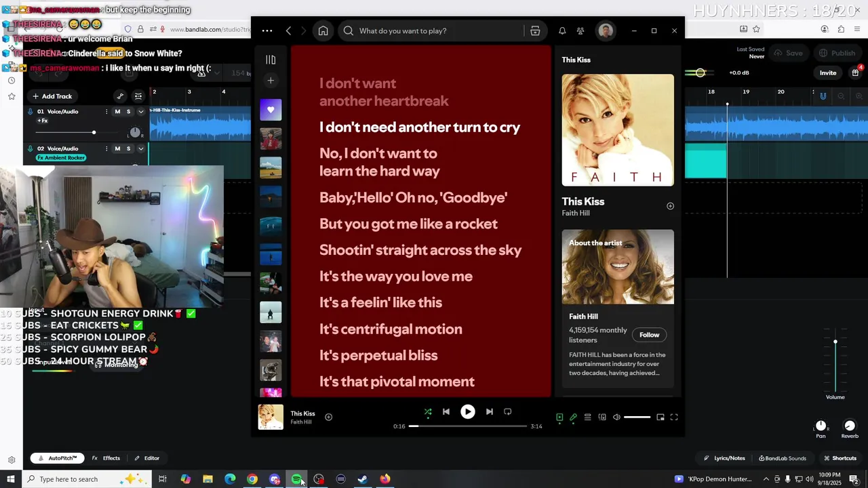This screenshot has height=488, width=868.
Task: Click the Spotify song progress bar
Action: 468,426
